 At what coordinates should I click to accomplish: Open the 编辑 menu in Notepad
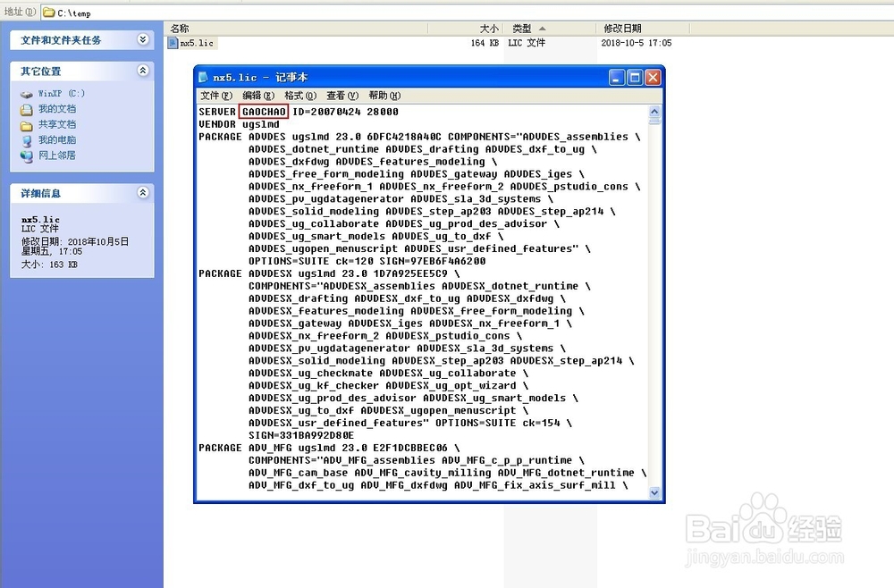(258, 96)
